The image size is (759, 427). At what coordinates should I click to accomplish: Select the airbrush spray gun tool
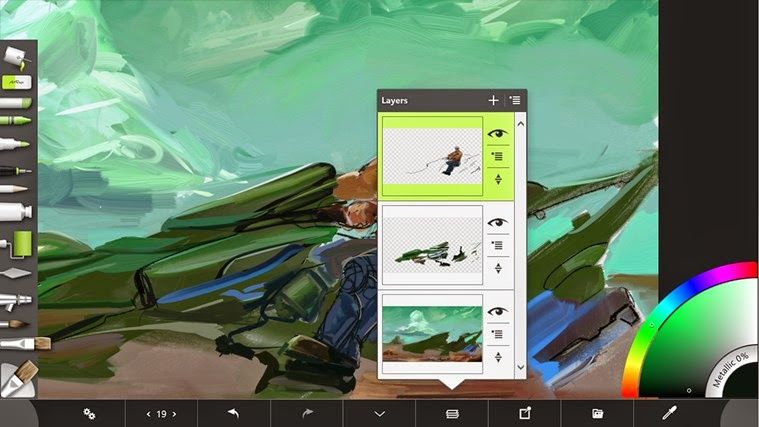tap(15, 301)
